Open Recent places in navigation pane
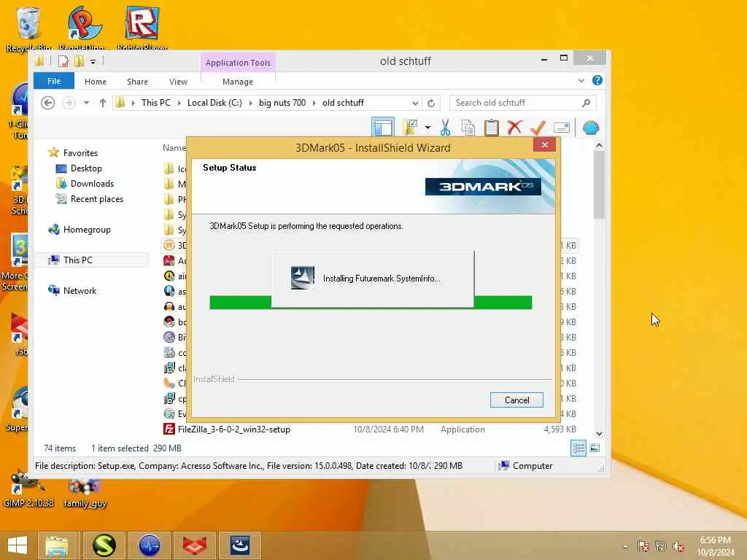The width and height of the screenshot is (747, 560). (x=97, y=198)
